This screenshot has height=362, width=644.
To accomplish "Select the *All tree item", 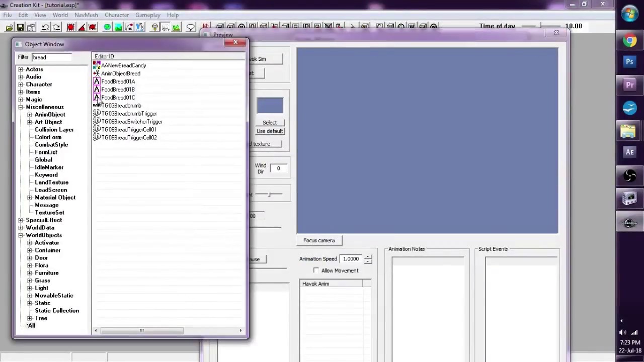I will coord(31,326).
